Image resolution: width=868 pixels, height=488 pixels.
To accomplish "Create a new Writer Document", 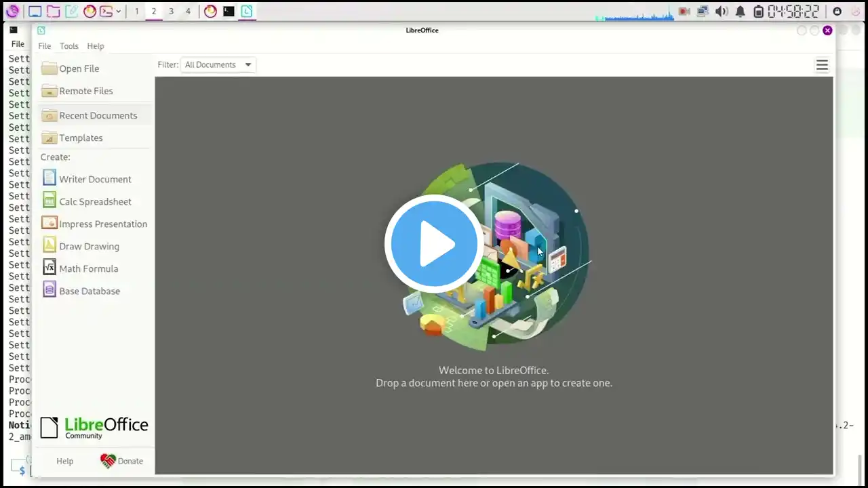I will point(95,179).
